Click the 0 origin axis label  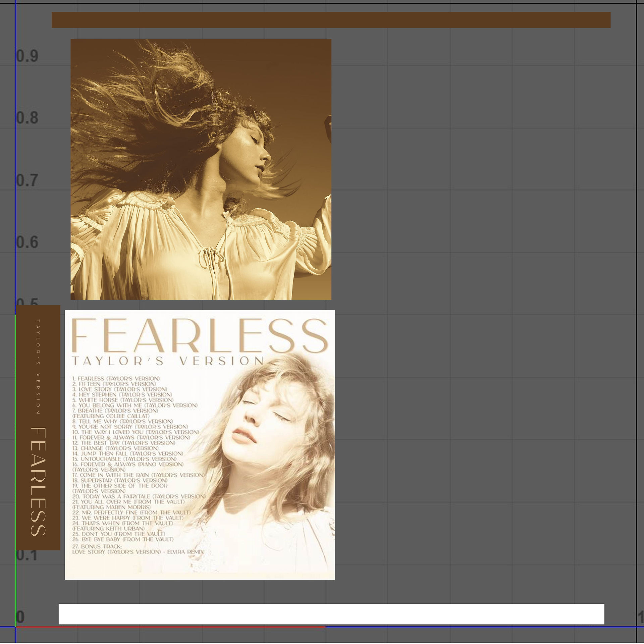tap(20, 617)
